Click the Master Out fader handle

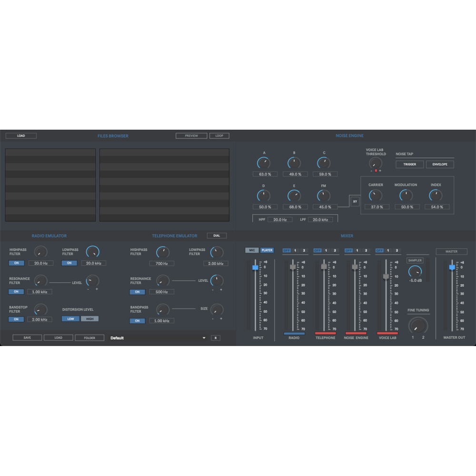pyautogui.click(x=451, y=268)
